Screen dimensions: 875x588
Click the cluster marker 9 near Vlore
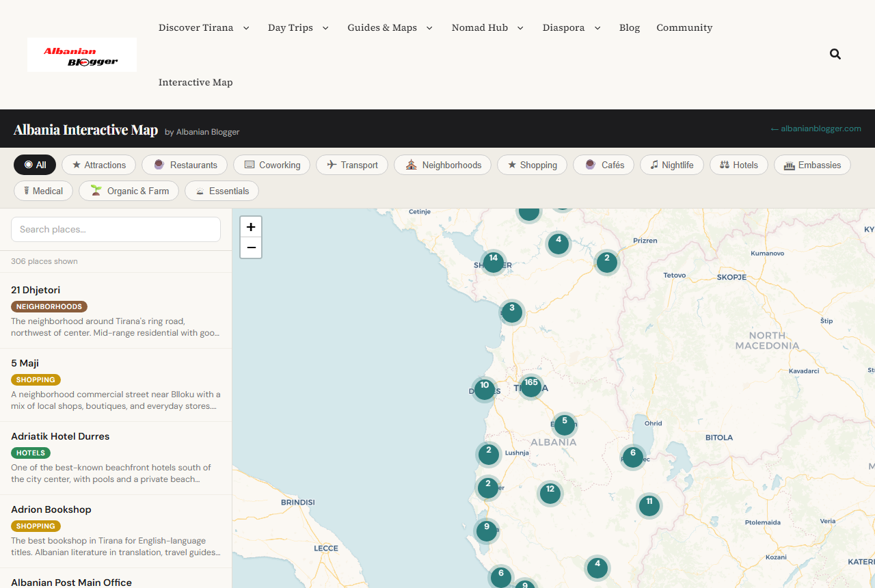point(487,531)
